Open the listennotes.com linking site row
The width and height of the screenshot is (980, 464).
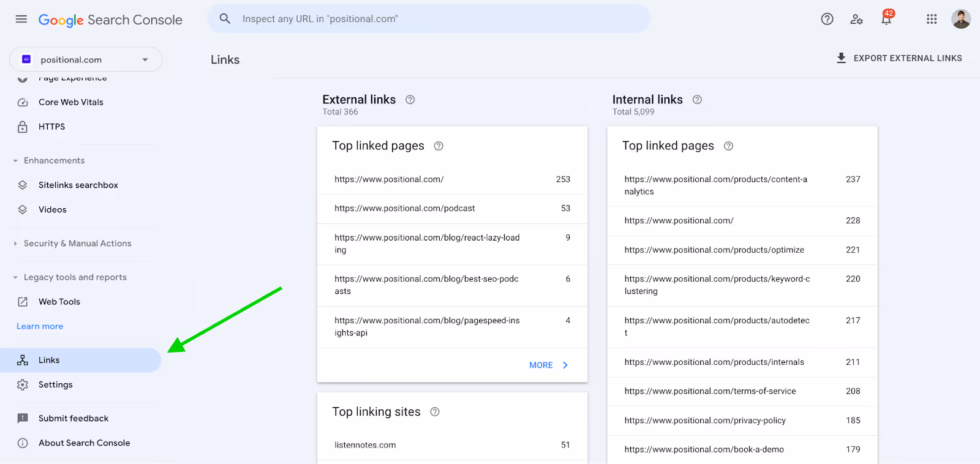click(x=452, y=445)
